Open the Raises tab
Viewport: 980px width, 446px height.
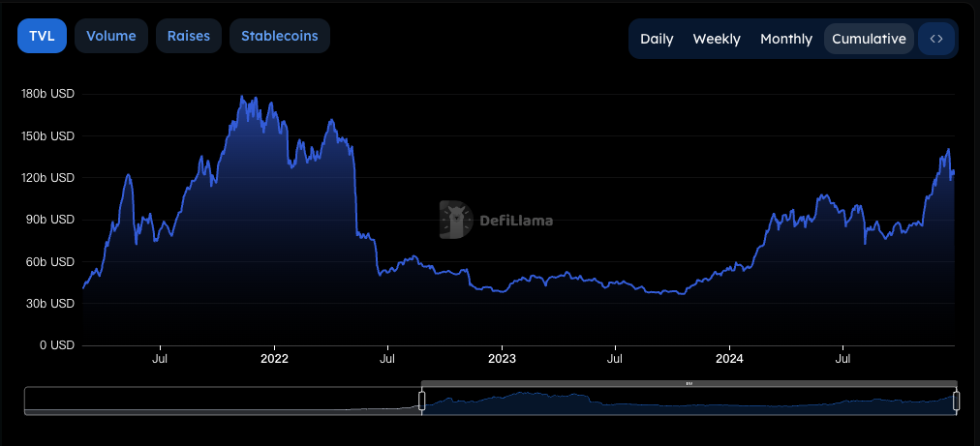(x=189, y=36)
